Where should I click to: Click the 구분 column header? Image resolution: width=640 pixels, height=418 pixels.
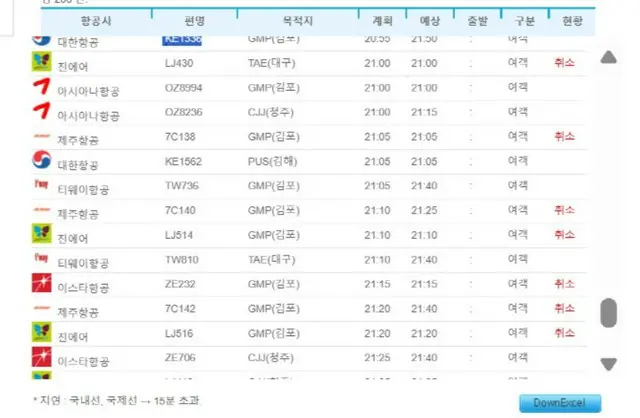coord(525,21)
